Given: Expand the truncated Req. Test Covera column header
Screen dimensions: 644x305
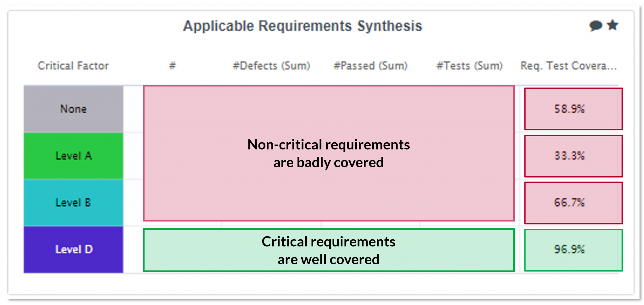Looking at the screenshot, I should coord(568,66).
